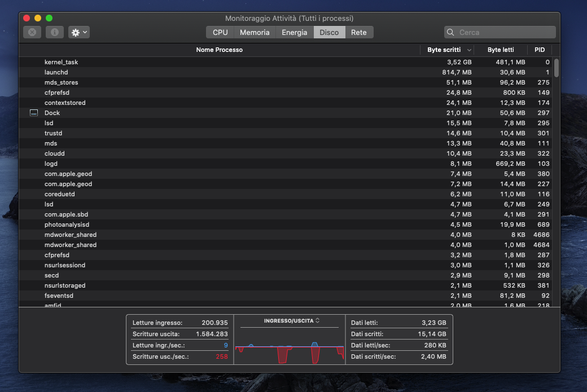Select the nsurlsessiond process row
This screenshot has width=587, height=392.
coord(286,265)
